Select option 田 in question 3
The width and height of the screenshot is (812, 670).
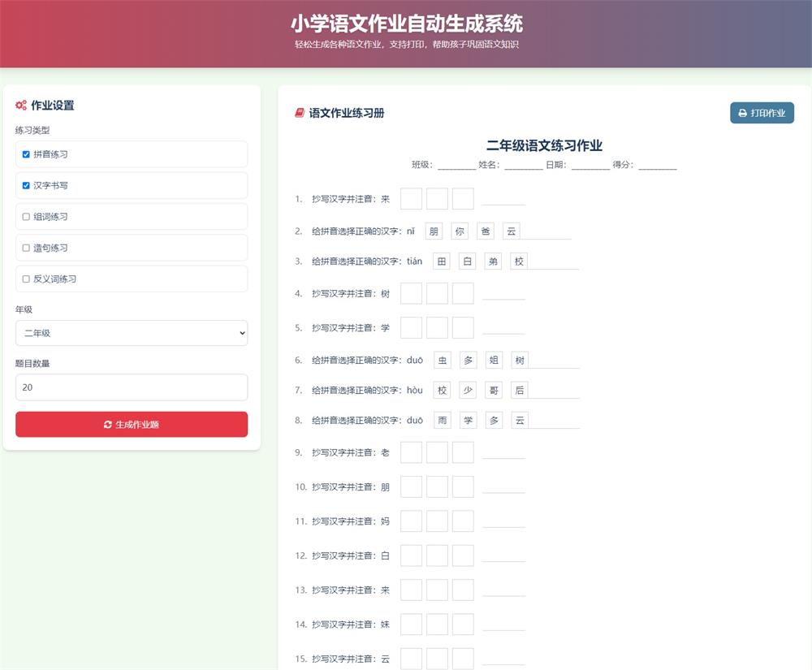coord(442,262)
